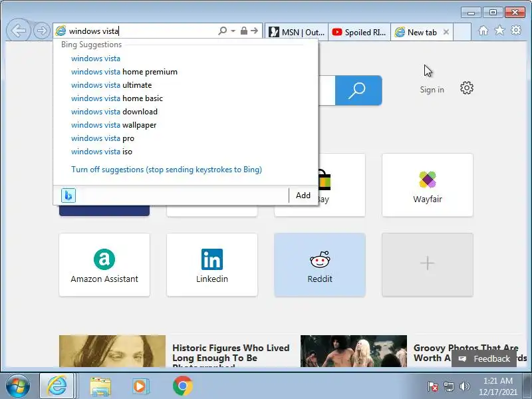The image size is (532, 399).
Task: Open the Groovy Photos article headline
Action: point(470,353)
